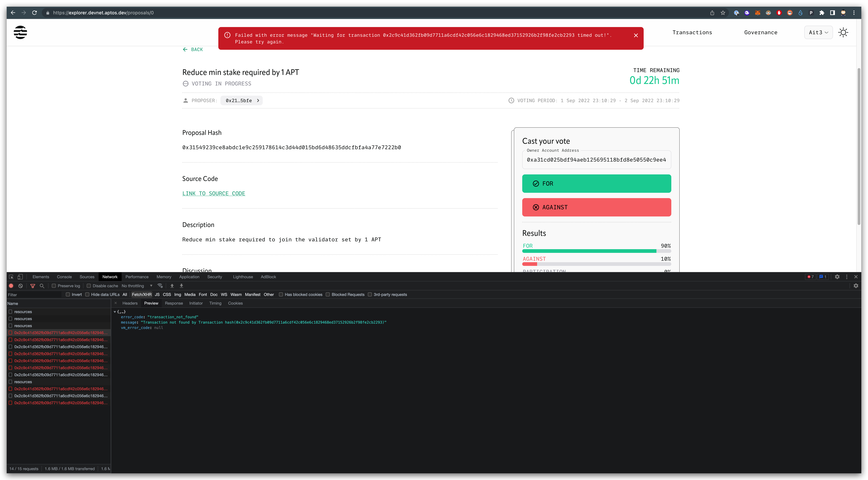The height and width of the screenshot is (480, 868).
Task: Open the MetaMask extension
Action: pos(758,13)
